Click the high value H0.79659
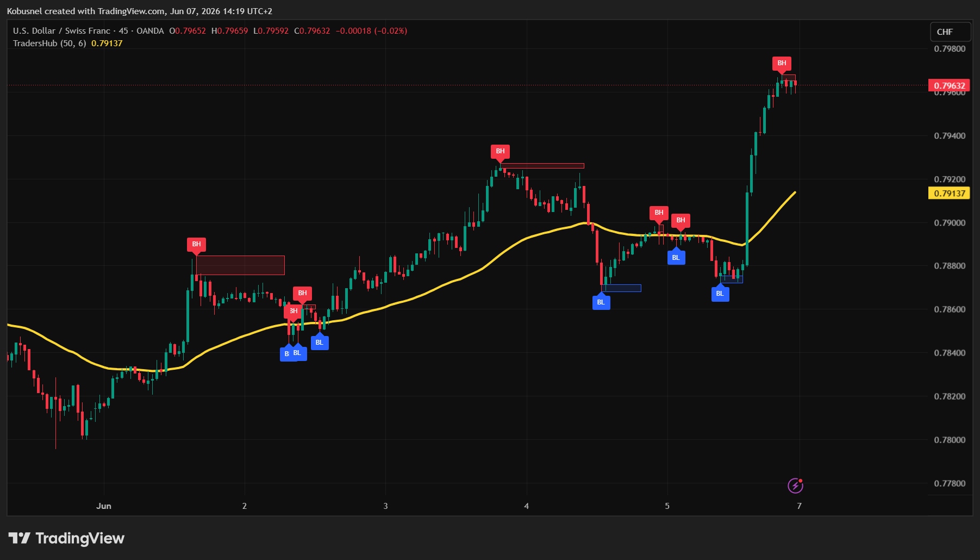The image size is (980, 560). [x=229, y=31]
